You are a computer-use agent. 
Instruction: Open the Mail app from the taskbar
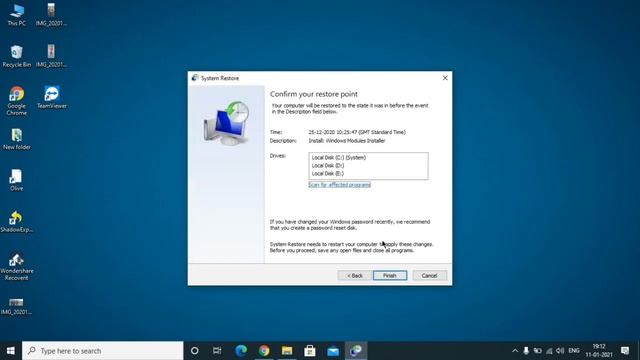click(x=333, y=351)
